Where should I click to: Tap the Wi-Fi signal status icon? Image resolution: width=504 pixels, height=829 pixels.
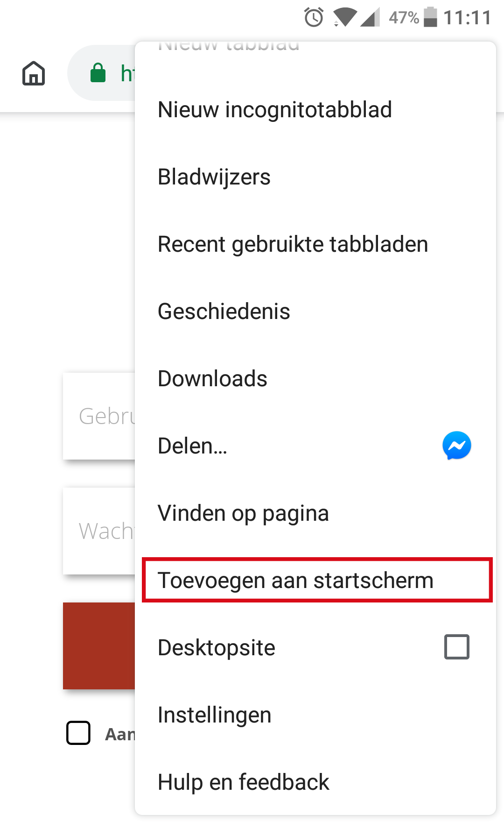pyautogui.click(x=344, y=18)
